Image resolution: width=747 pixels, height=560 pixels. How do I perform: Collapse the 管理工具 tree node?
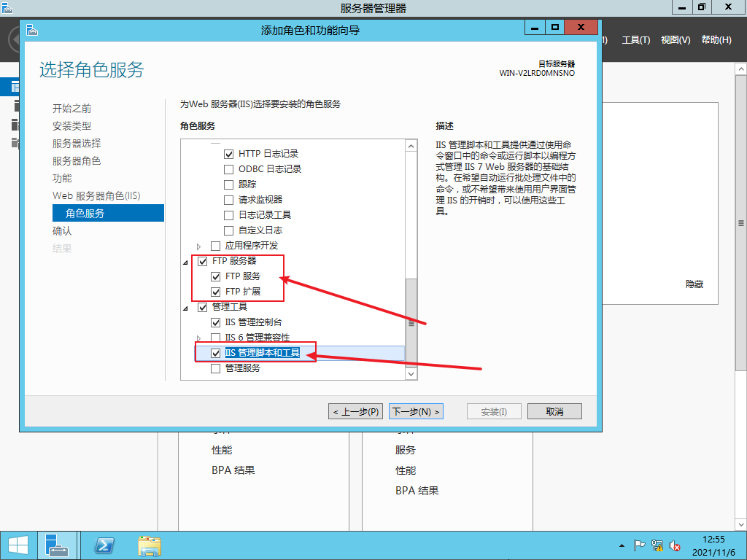pos(185,308)
